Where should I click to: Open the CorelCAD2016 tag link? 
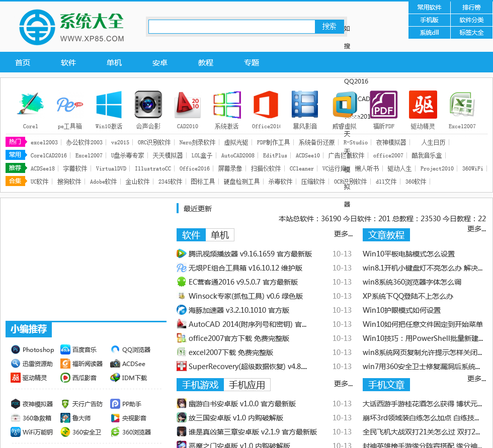(48, 155)
